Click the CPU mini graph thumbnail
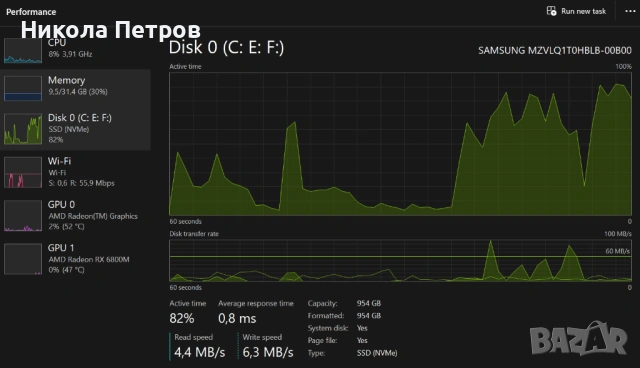This screenshot has height=368, width=640. [23, 51]
